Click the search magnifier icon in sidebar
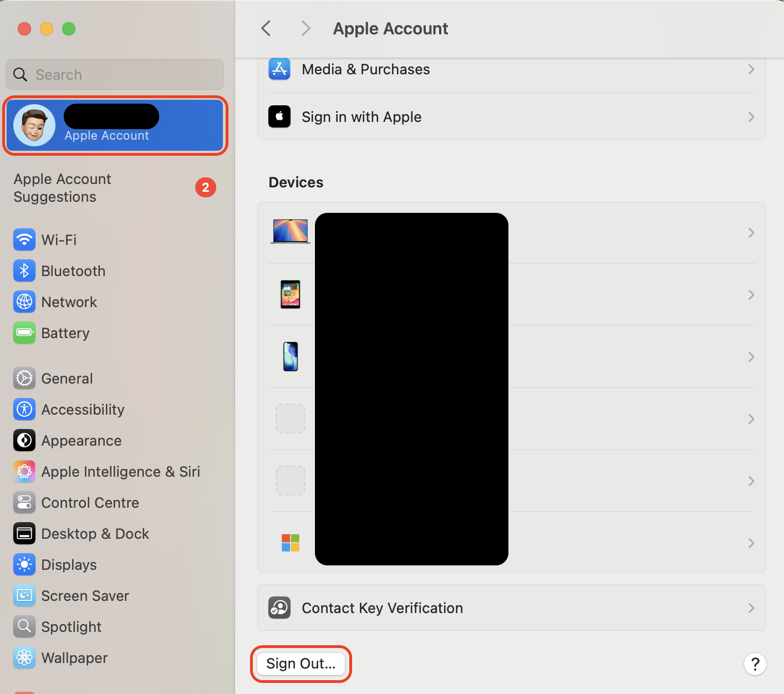 pyautogui.click(x=20, y=75)
